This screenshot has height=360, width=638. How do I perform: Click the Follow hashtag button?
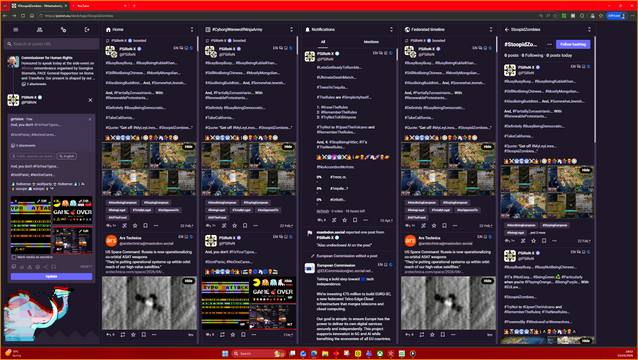point(573,44)
